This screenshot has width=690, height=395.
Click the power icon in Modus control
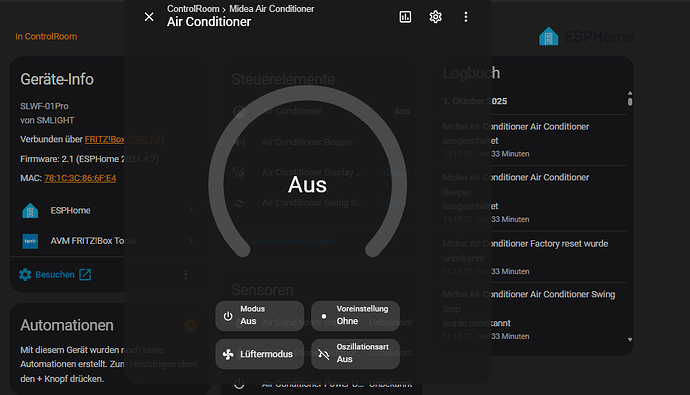point(228,316)
